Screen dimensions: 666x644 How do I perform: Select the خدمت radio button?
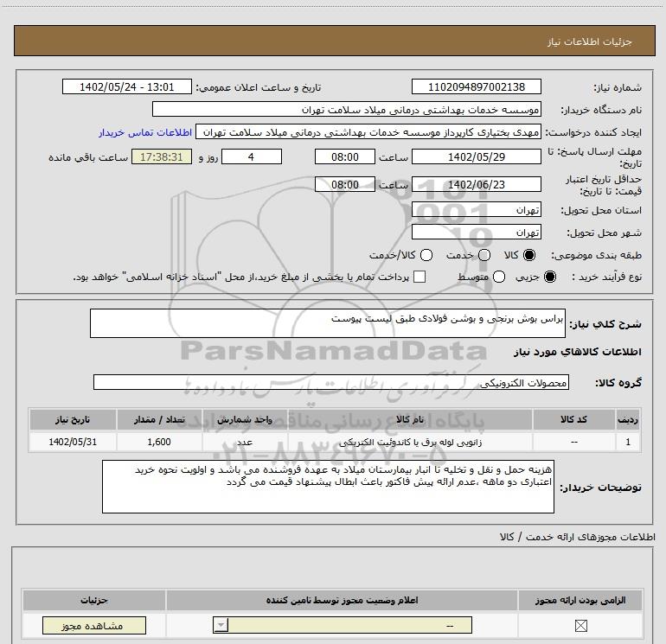tap(484, 255)
